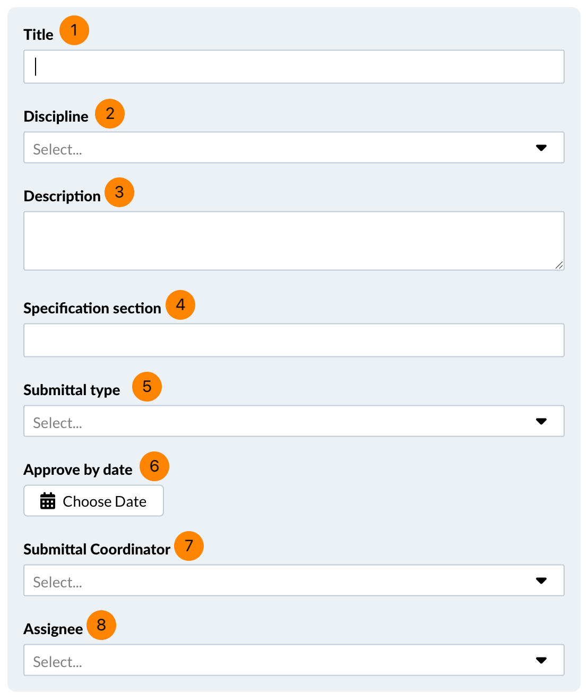Viewport: 588px width, 700px height.
Task: Click the orange badge numbered 5
Action: tap(147, 387)
